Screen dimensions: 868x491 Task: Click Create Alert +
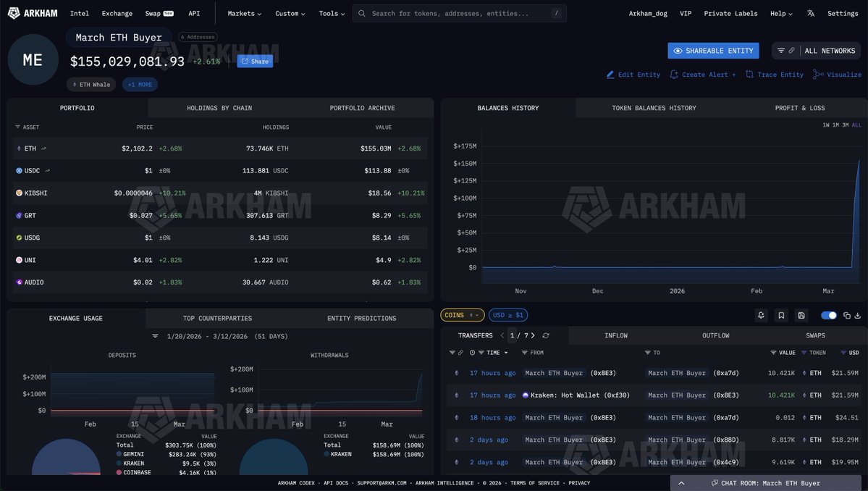703,74
